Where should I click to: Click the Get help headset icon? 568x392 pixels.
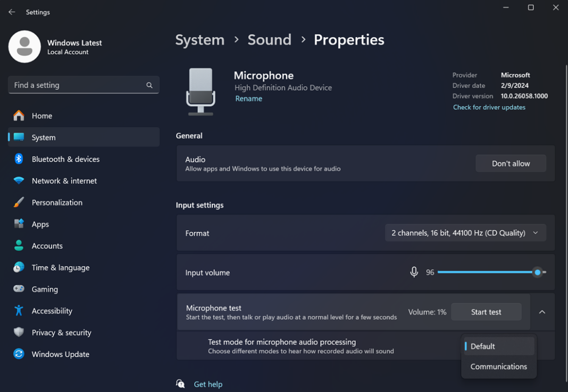tap(180, 383)
